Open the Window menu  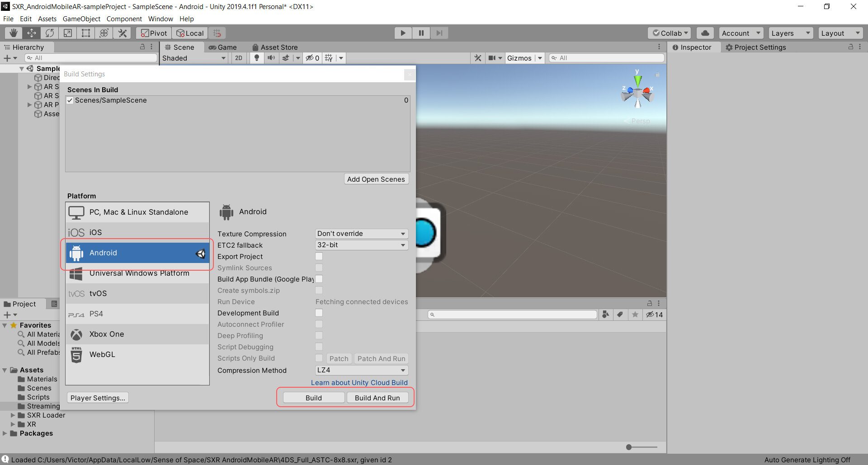(x=160, y=19)
